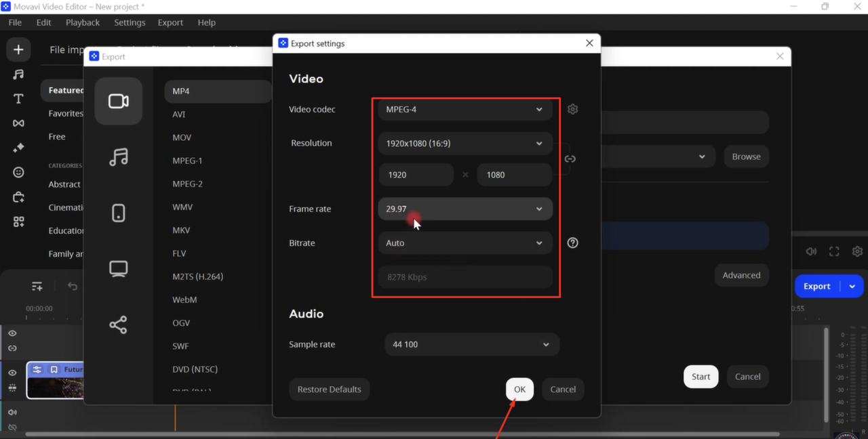Open the save folder dropdown in Export dialog
The image size is (868, 439).
(x=702, y=156)
